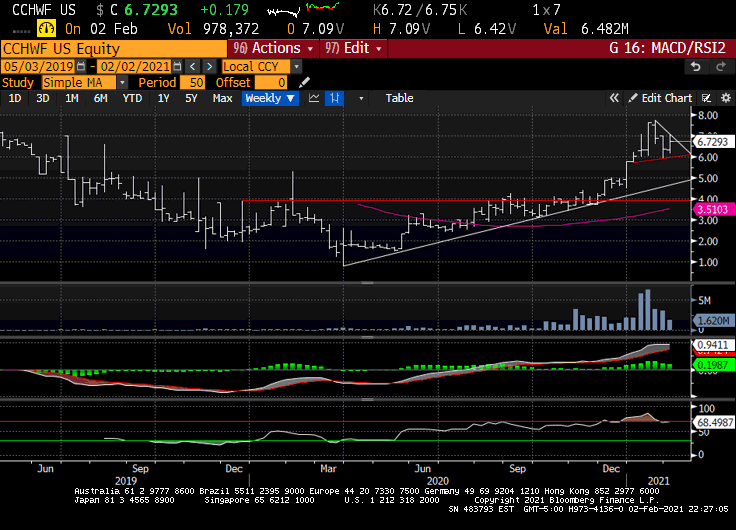Click the magenta 3.5103 moving average label

click(x=713, y=209)
